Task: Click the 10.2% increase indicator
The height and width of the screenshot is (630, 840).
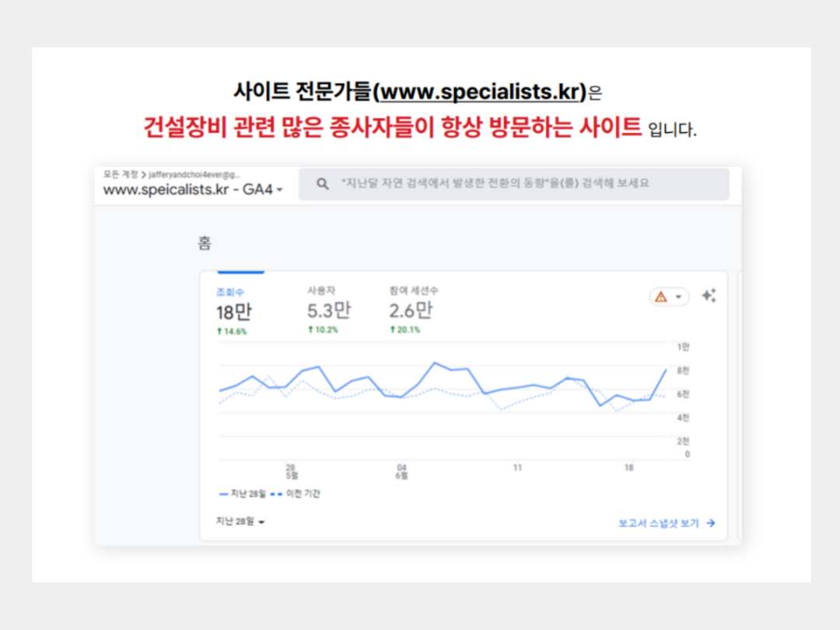Action: 323,330
